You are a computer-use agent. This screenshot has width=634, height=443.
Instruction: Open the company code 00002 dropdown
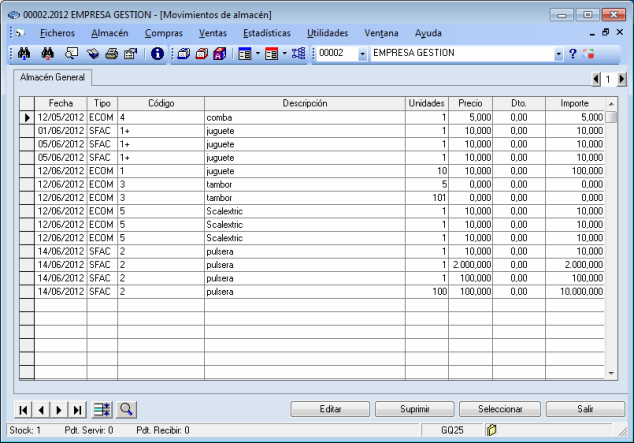point(362,53)
